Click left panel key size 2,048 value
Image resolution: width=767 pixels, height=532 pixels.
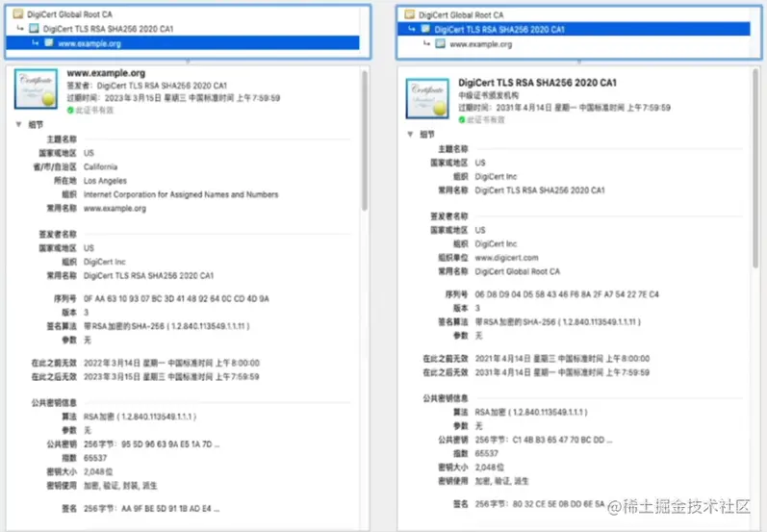tap(98, 471)
